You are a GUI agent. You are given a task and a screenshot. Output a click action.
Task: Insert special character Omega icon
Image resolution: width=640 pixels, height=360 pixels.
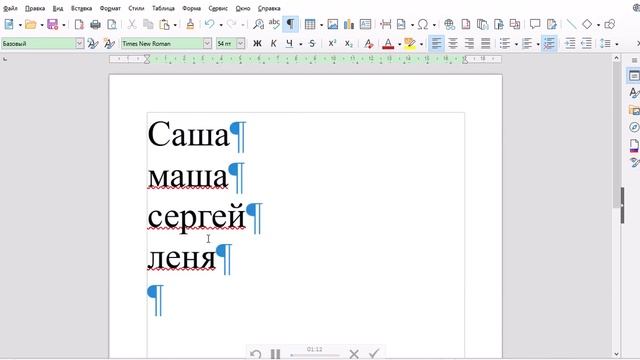click(423, 24)
